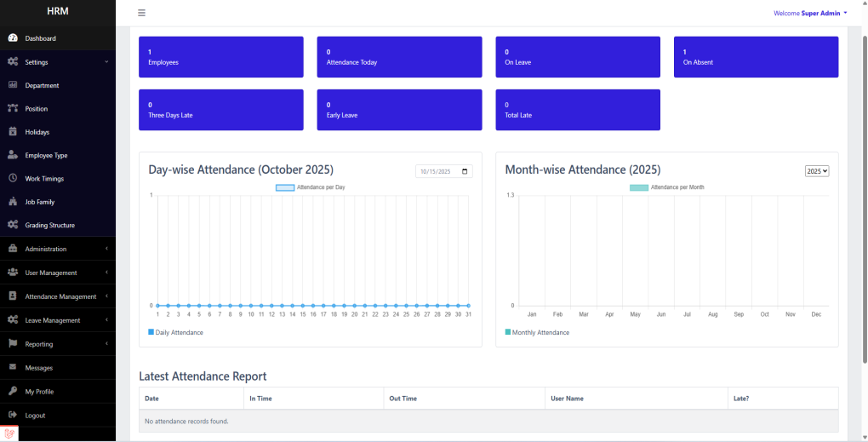Click the Department icon in sidebar

coord(13,85)
